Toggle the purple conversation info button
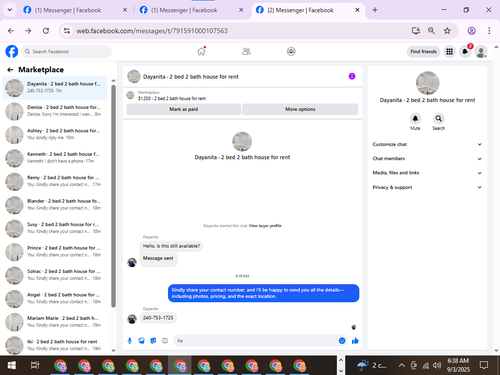 (352, 76)
